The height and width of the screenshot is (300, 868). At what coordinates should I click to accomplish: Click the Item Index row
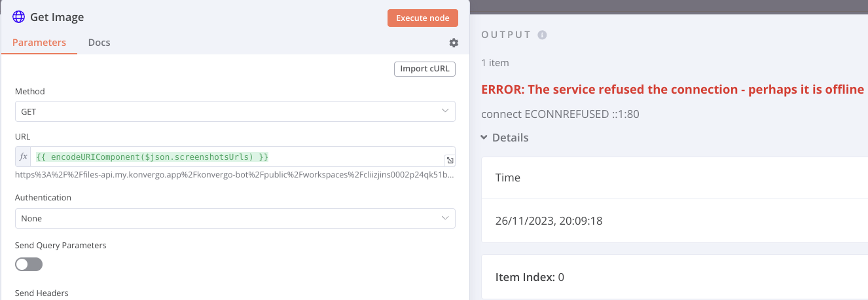point(674,277)
